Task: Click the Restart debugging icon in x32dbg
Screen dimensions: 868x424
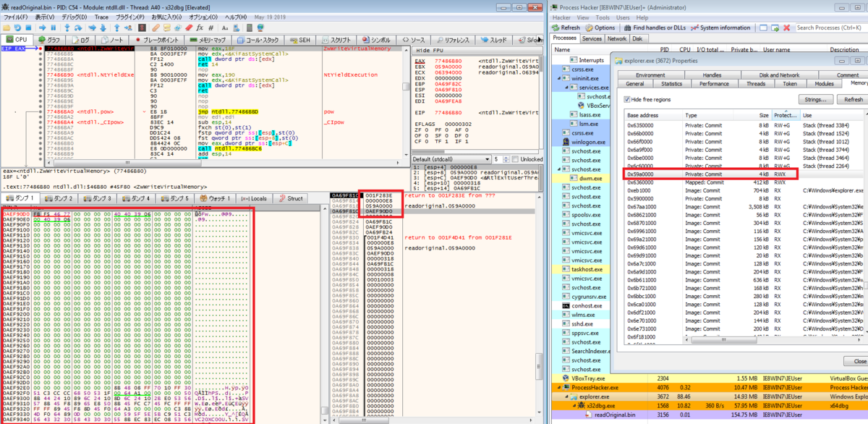Action: tap(17, 27)
